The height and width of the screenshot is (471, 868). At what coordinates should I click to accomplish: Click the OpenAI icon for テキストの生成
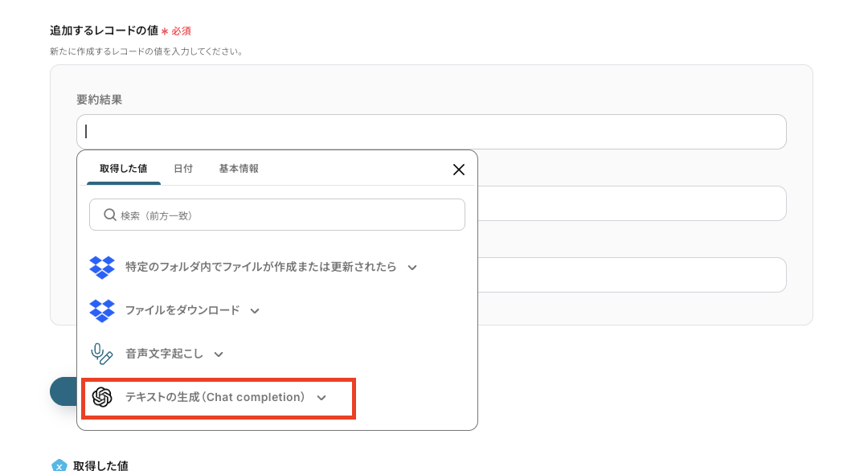pos(102,397)
